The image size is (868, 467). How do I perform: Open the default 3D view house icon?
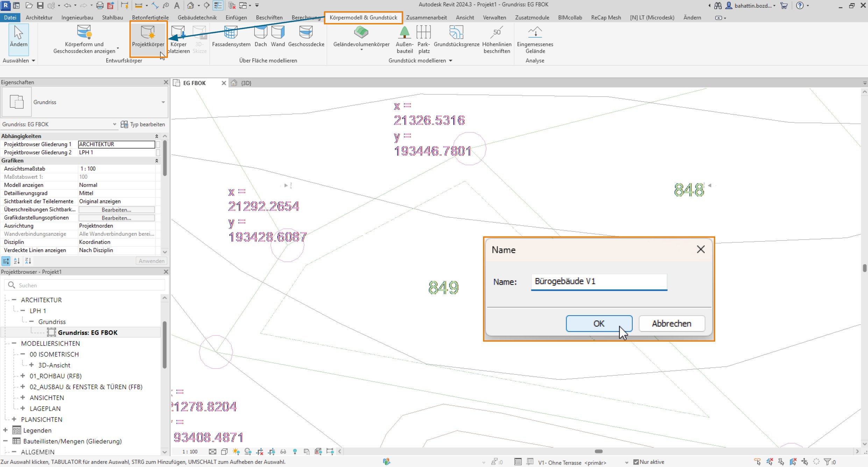pyautogui.click(x=191, y=5)
